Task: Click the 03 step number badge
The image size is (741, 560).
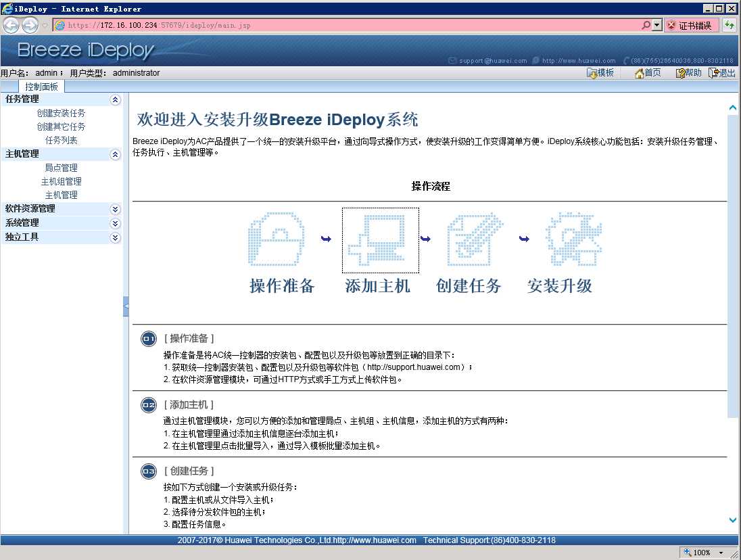Action: [149, 471]
